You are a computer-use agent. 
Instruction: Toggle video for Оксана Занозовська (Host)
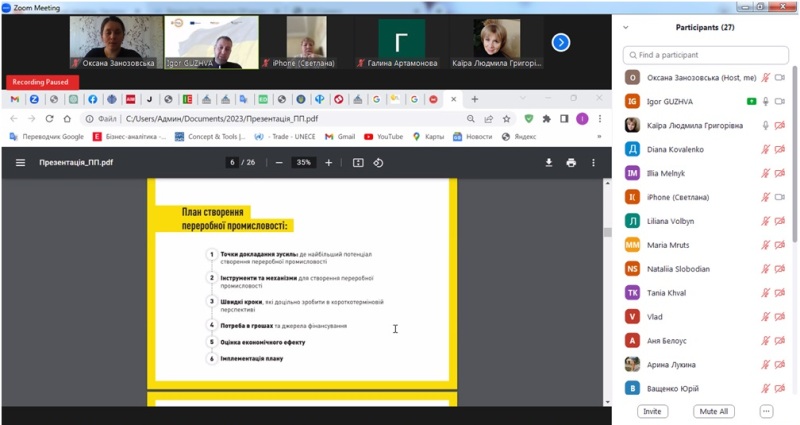[x=780, y=77]
